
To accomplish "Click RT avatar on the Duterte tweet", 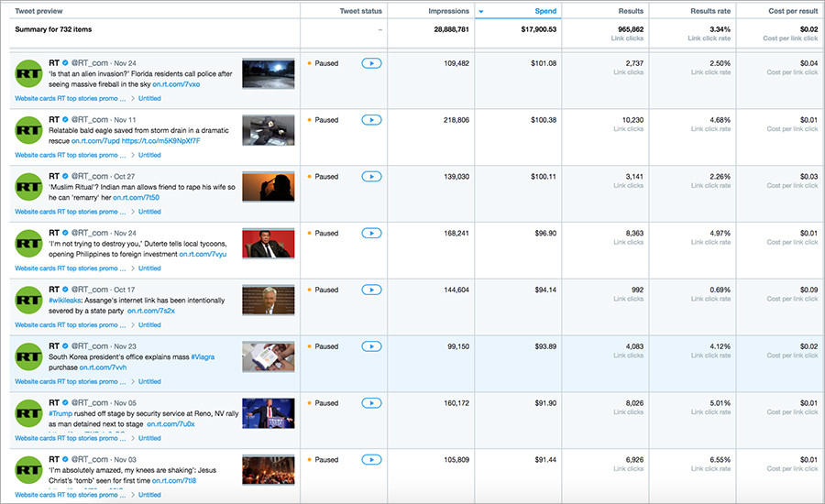I will point(28,244).
